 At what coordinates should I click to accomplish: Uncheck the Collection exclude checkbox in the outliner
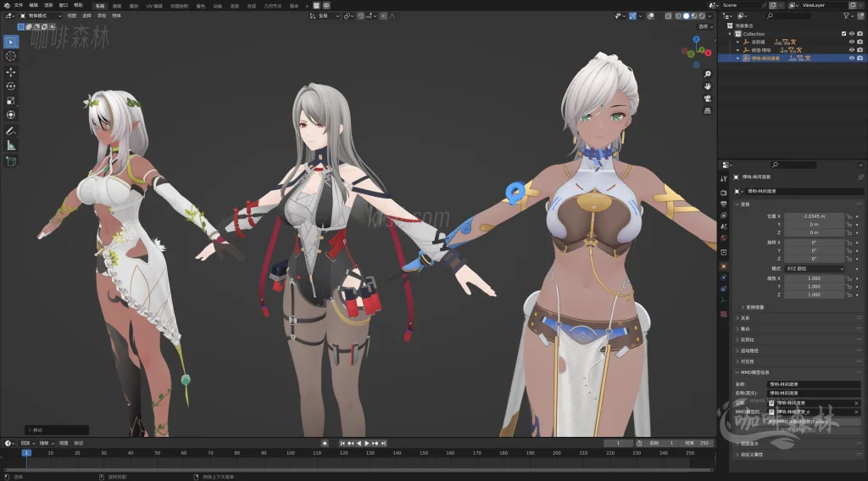coord(843,34)
